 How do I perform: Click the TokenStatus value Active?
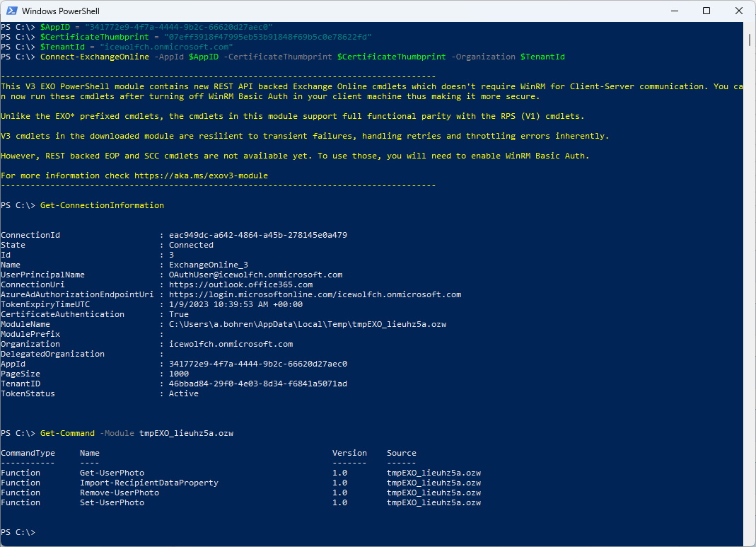[x=184, y=393]
